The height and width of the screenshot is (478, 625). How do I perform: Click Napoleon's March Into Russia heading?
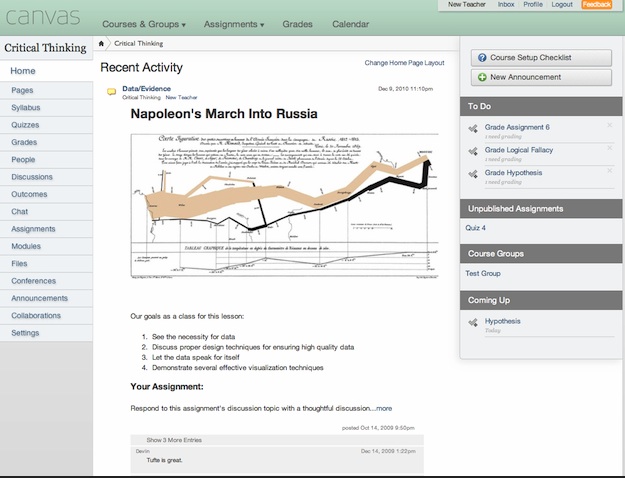coord(224,114)
